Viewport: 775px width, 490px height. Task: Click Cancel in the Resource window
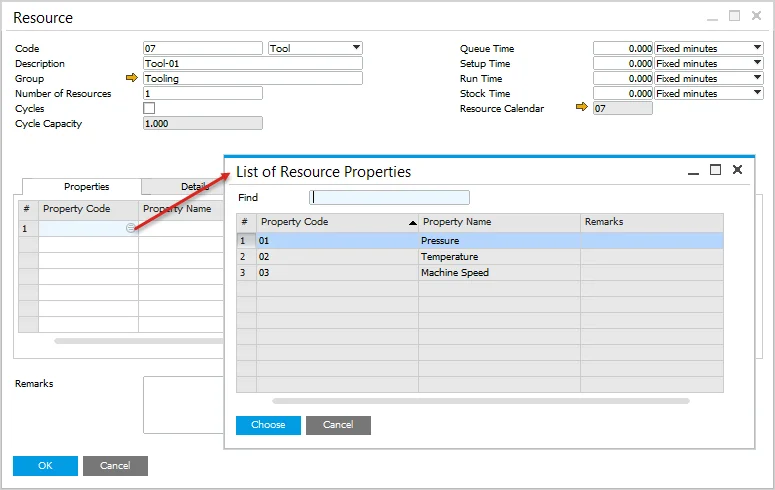pyautogui.click(x=115, y=466)
